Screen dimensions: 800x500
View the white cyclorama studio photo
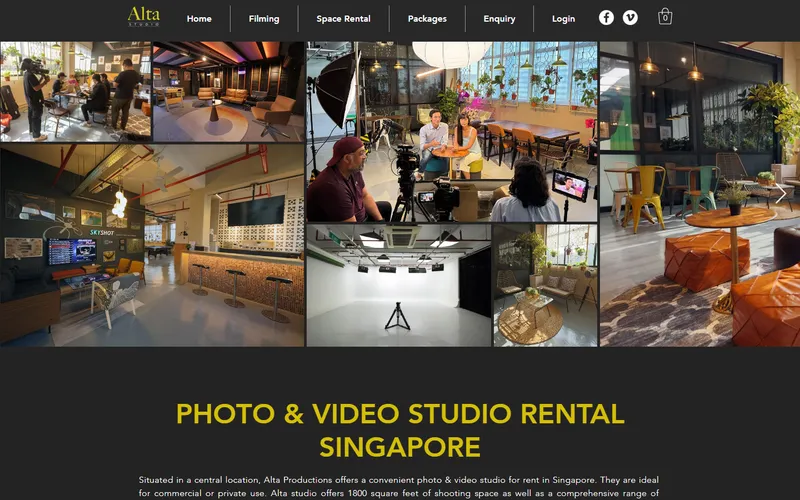point(399,285)
